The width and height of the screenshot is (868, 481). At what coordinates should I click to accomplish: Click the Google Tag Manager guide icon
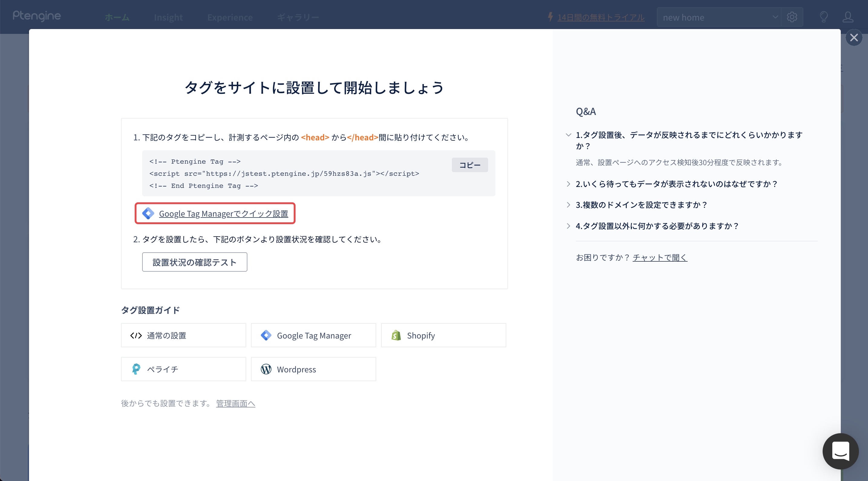(266, 335)
